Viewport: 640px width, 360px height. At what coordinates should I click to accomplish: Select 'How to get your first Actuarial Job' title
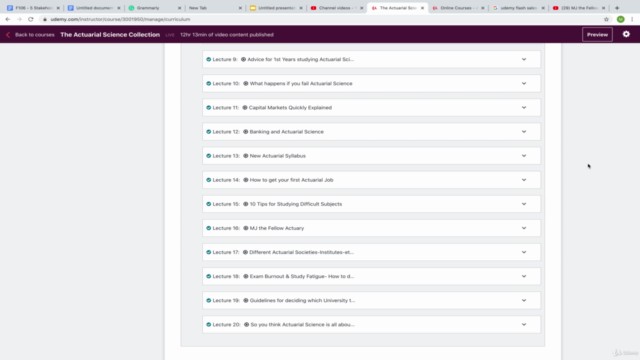291,180
